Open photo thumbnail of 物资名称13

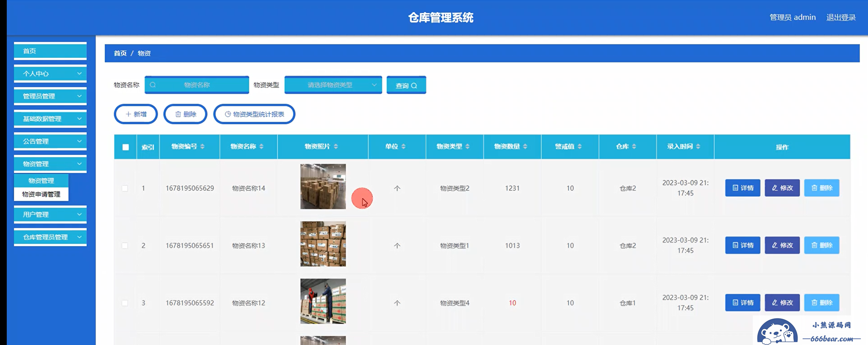point(323,244)
